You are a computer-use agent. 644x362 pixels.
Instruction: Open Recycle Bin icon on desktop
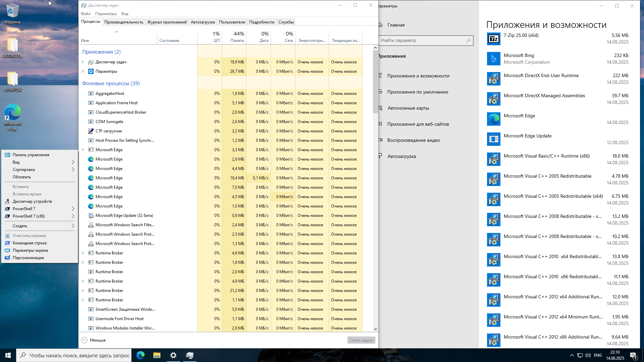[x=13, y=14]
